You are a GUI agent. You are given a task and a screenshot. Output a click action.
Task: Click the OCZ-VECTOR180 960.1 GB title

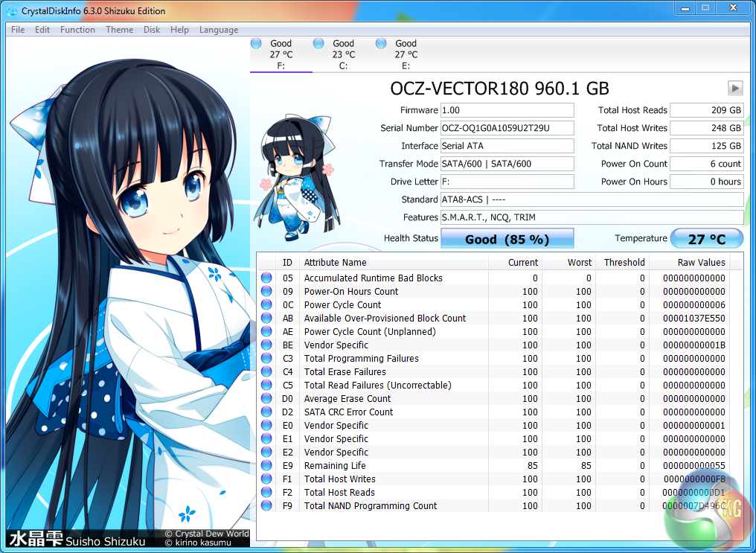click(x=499, y=89)
